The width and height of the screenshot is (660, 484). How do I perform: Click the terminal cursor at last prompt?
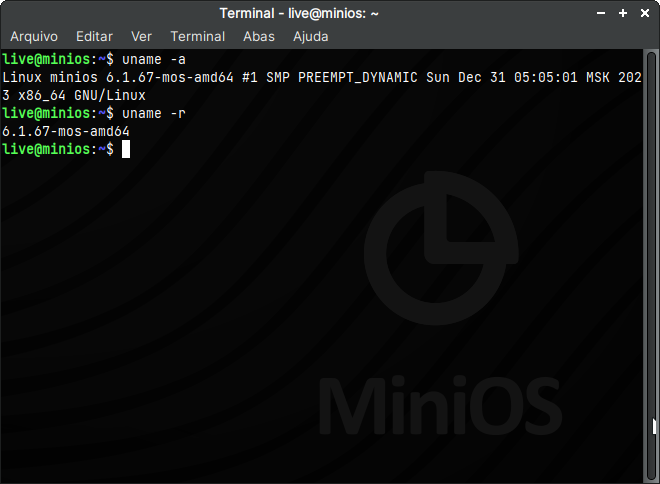[x=126, y=149]
